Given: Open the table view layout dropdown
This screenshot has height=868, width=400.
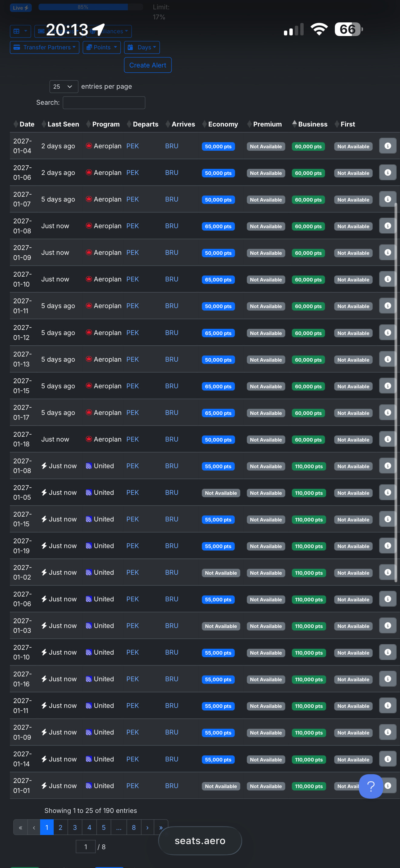Looking at the screenshot, I should [20, 31].
